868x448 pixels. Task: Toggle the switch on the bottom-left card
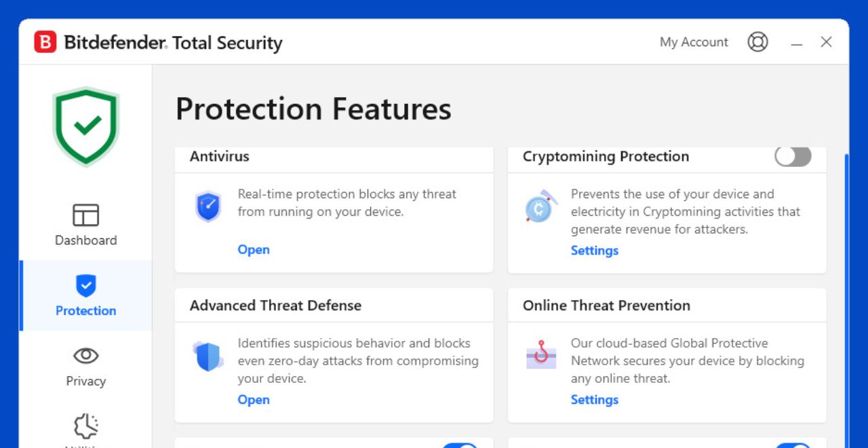(x=460, y=446)
